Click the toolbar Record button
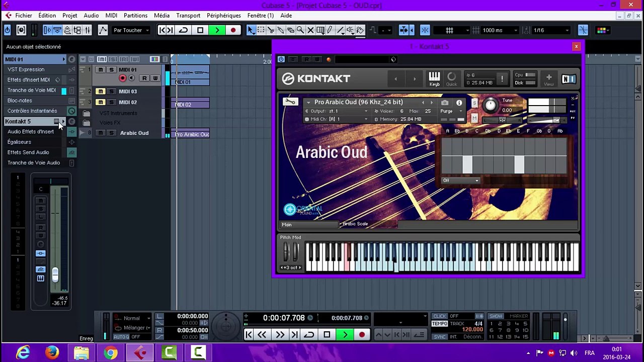644x362 pixels. (x=233, y=30)
